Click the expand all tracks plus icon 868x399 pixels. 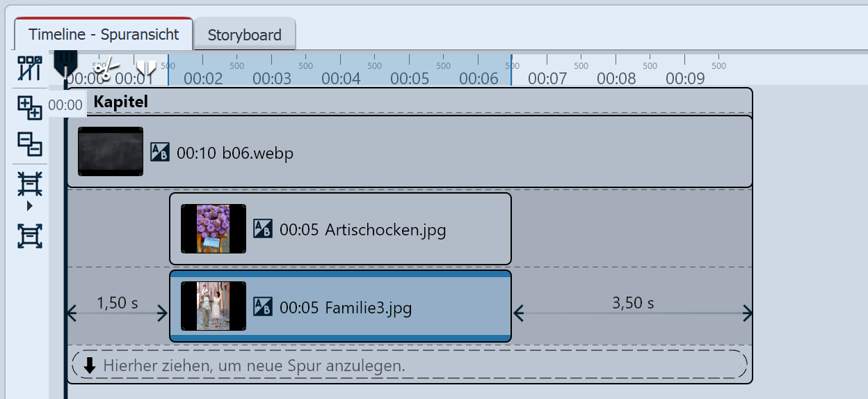[x=30, y=109]
